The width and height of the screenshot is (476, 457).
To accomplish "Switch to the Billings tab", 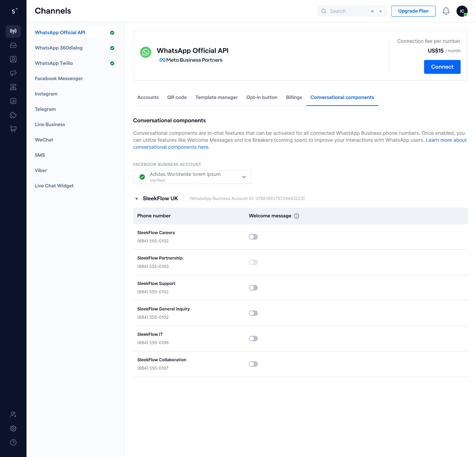I will pyautogui.click(x=294, y=97).
